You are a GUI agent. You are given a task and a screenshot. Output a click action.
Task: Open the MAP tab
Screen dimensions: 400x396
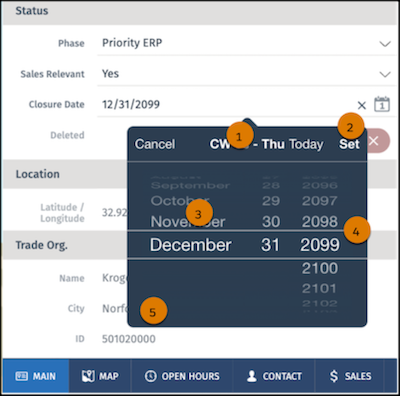pyautogui.click(x=100, y=376)
